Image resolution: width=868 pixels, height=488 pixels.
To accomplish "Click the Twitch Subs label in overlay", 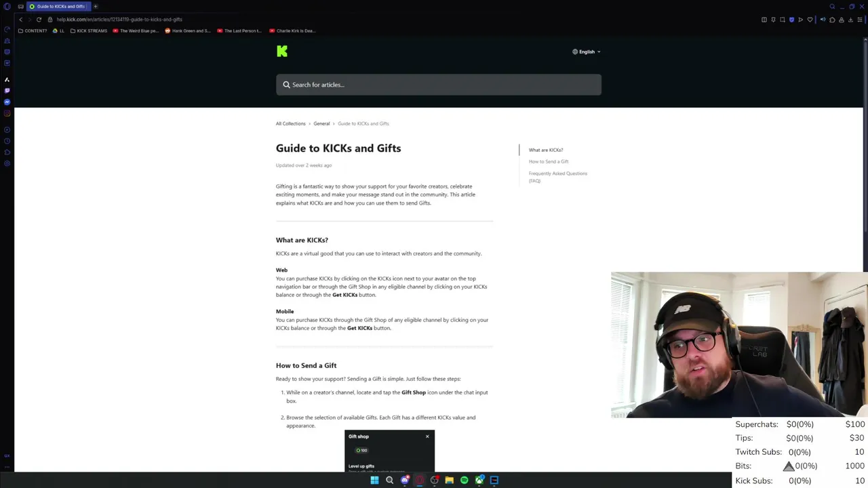I will point(759,452).
